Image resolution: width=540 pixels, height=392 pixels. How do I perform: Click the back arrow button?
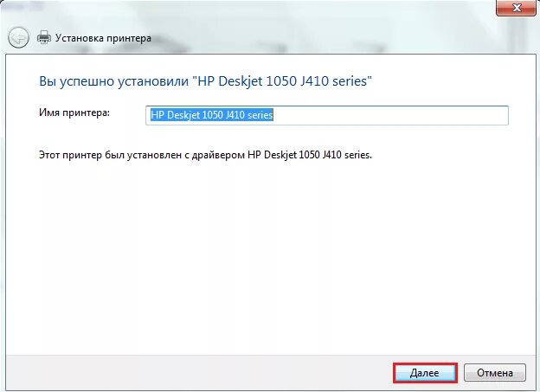pos(18,37)
